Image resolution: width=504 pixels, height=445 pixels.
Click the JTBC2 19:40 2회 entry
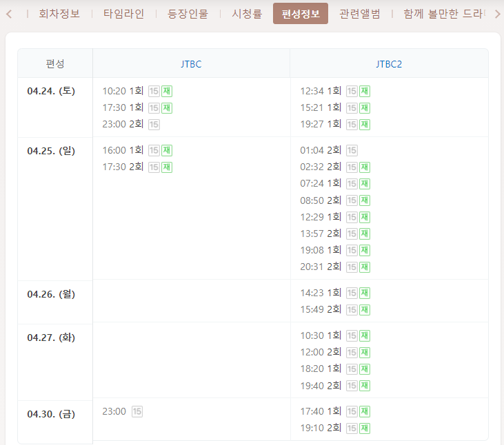[335, 386]
